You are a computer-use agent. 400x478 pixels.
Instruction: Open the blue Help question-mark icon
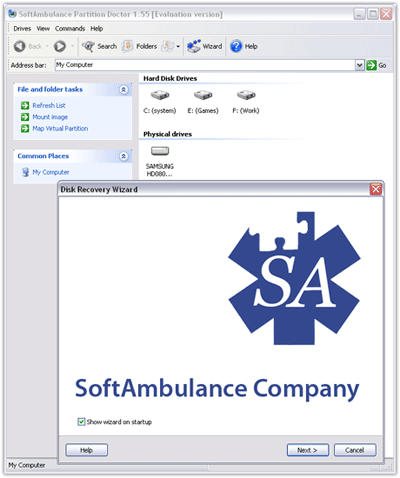pyautogui.click(x=236, y=46)
